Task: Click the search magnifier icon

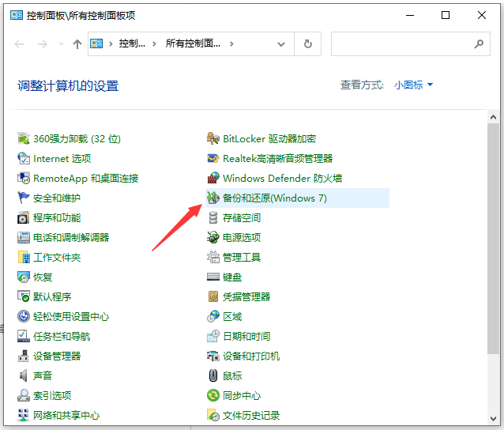Action: tap(479, 43)
